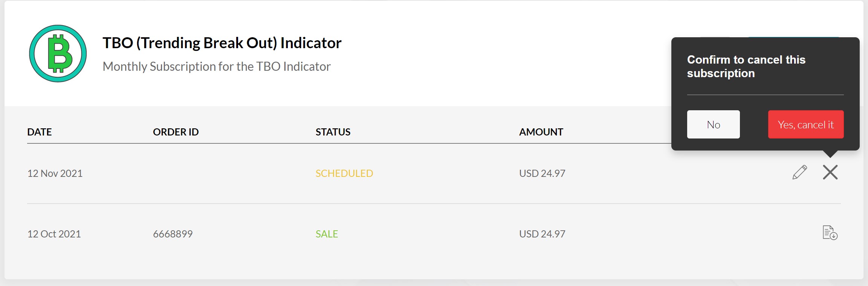Click the TBO (Trending Break Out) Indicator title
The image size is (868, 286).
pyautogui.click(x=222, y=43)
